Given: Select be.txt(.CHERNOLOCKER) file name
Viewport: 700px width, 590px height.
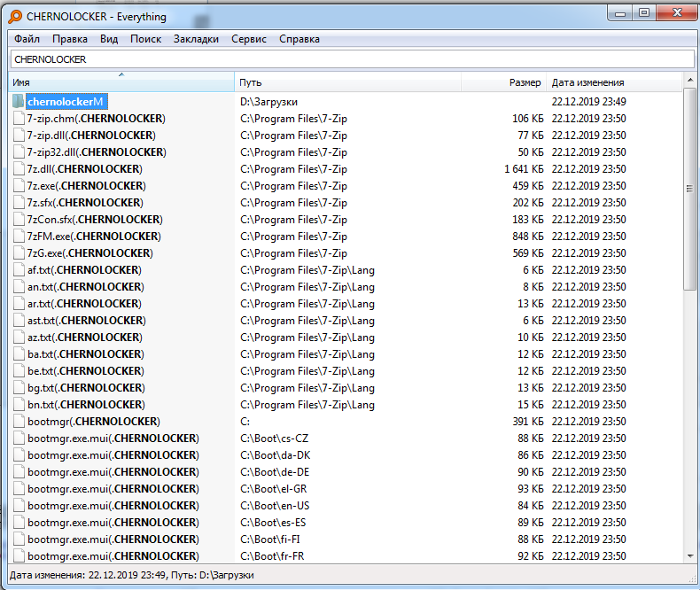Looking at the screenshot, I should pos(85,371).
